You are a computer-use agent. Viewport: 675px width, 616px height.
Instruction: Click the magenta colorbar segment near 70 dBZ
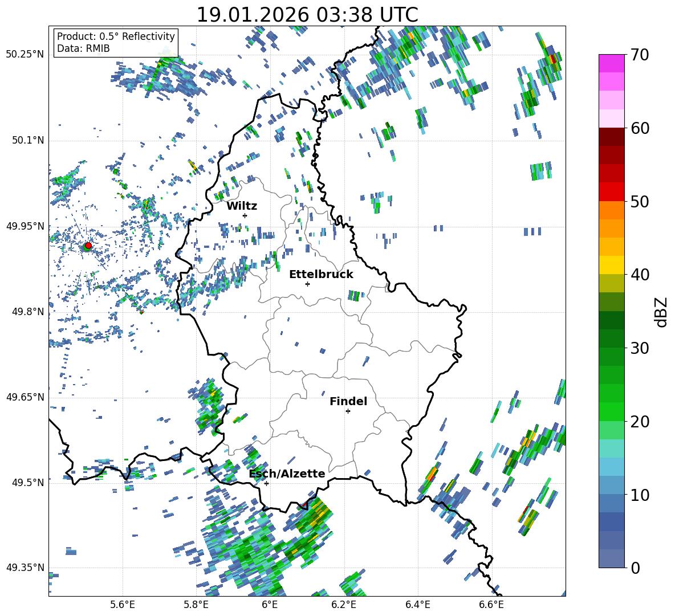pos(612,63)
